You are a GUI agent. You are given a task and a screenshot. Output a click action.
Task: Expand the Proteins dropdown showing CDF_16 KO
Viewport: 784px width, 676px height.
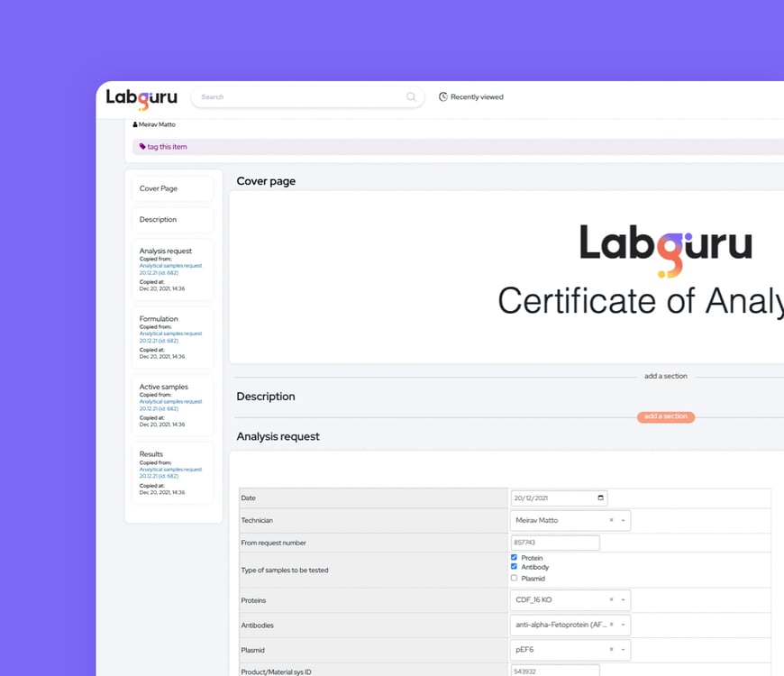[x=622, y=599]
